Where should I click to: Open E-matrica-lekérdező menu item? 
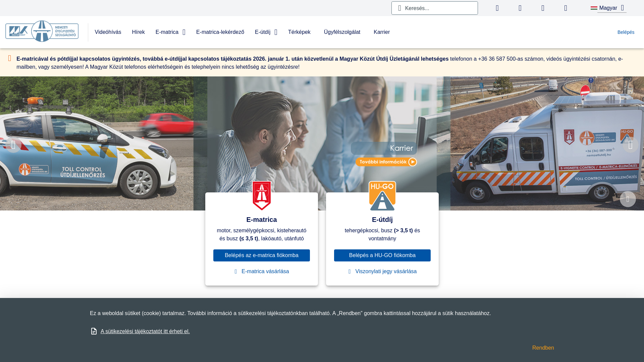(220, 32)
